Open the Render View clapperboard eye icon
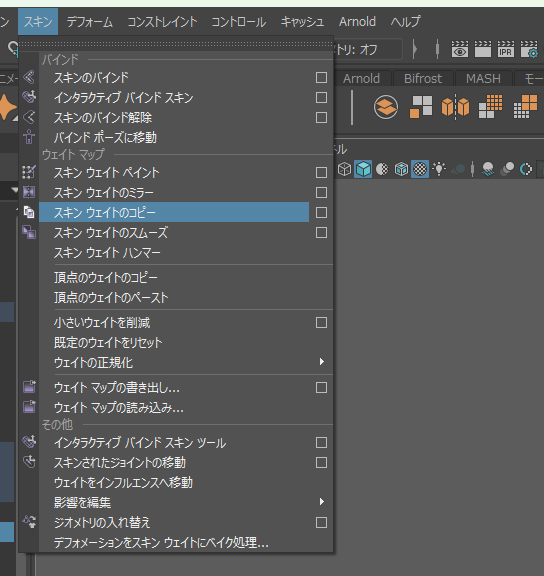This screenshot has width=544, height=576. tap(460, 49)
